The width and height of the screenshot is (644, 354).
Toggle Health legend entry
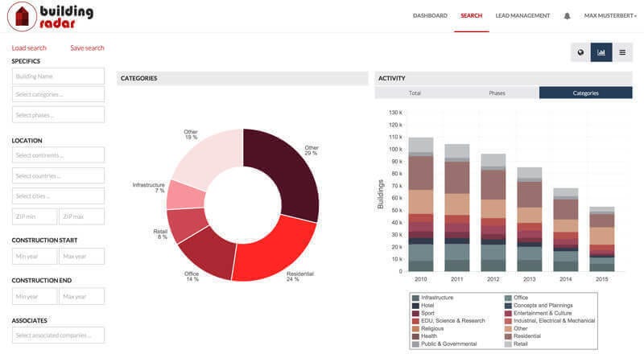[x=425, y=336]
